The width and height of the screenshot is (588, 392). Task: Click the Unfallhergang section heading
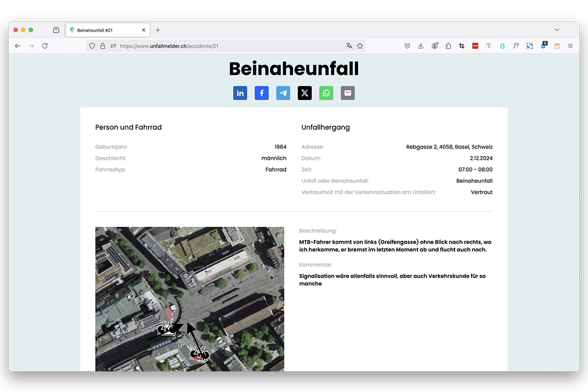(x=326, y=127)
